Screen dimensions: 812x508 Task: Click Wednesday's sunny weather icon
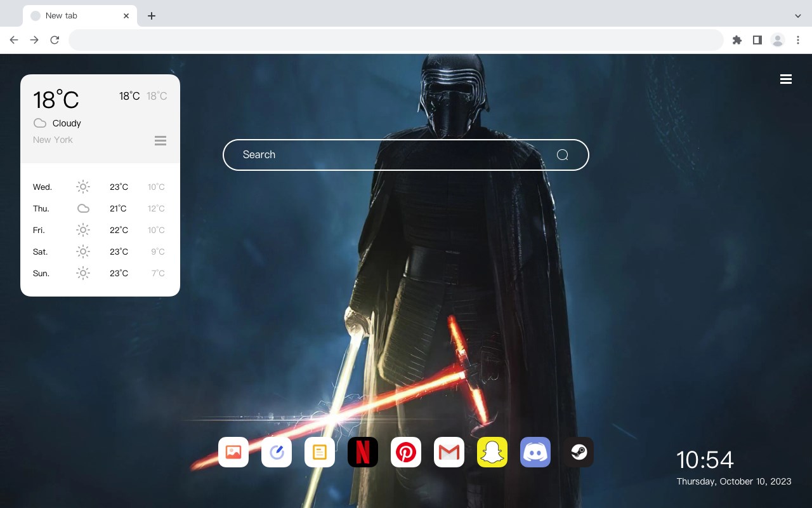pyautogui.click(x=83, y=187)
